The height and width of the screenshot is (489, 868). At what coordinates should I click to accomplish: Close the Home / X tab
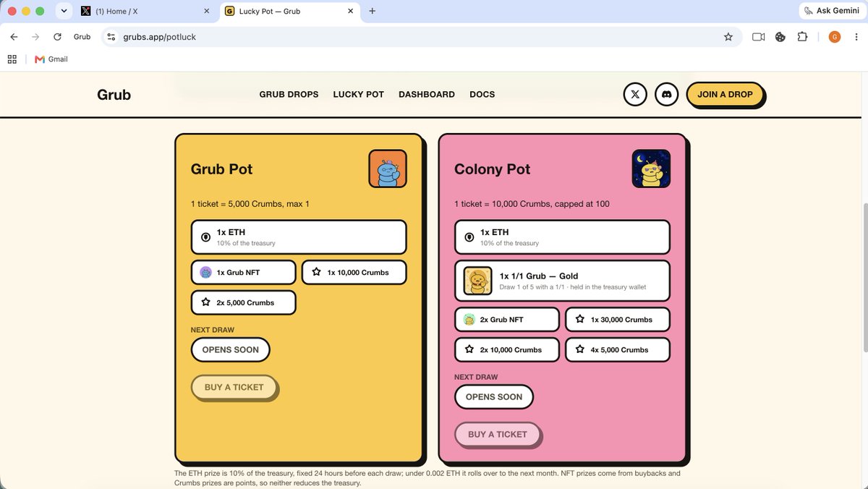point(207,11)
